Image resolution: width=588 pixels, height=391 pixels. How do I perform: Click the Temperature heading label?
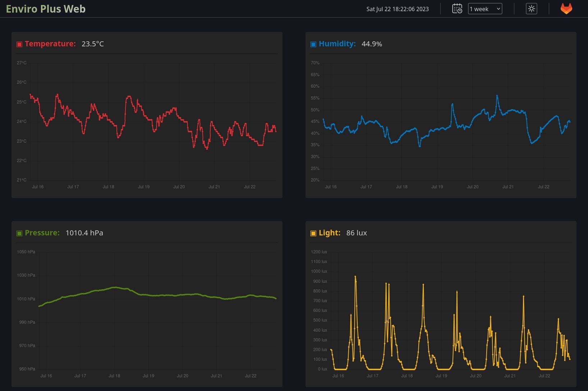pos(50,44)
